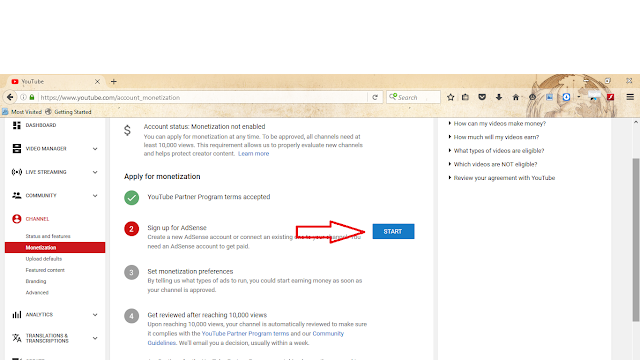Open the Pocket icon in toolbar
This screenshot has width=640, height=360.
[x=482, y=97]
